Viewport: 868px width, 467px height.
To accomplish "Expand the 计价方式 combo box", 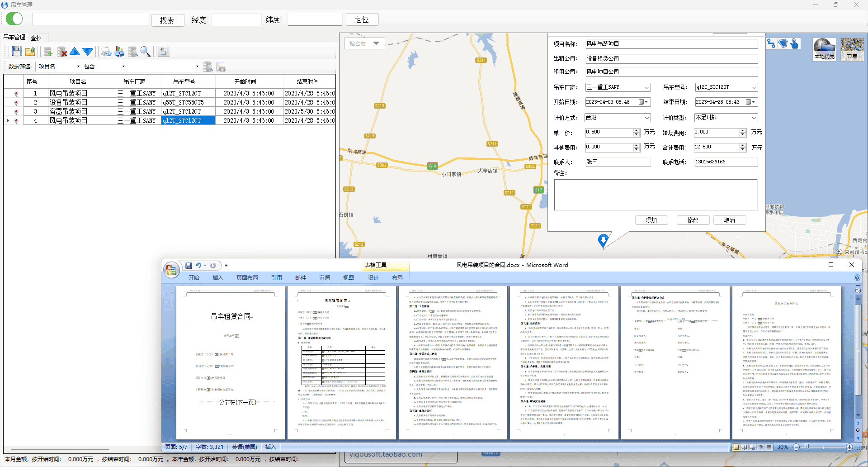I will tap(646, 118).
